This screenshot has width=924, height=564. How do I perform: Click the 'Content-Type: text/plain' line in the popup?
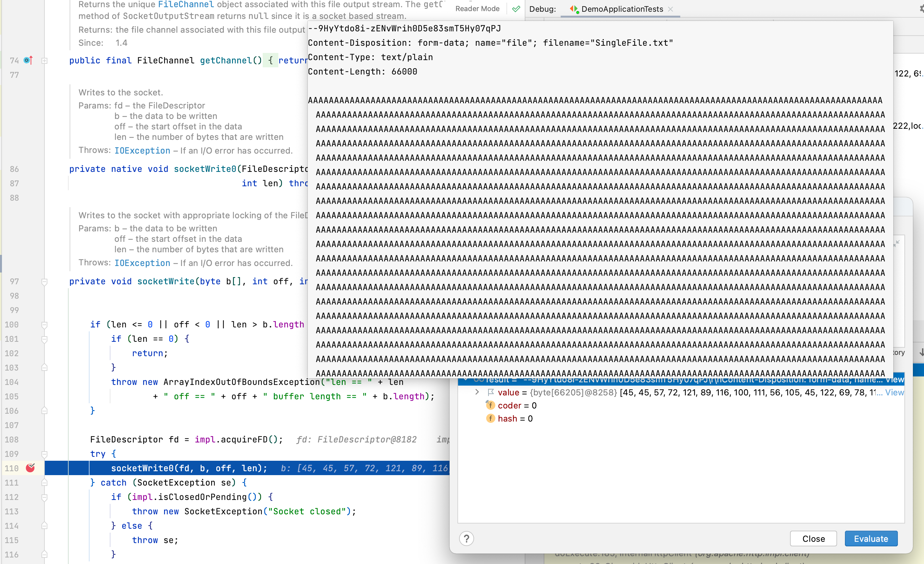point(370,57)
